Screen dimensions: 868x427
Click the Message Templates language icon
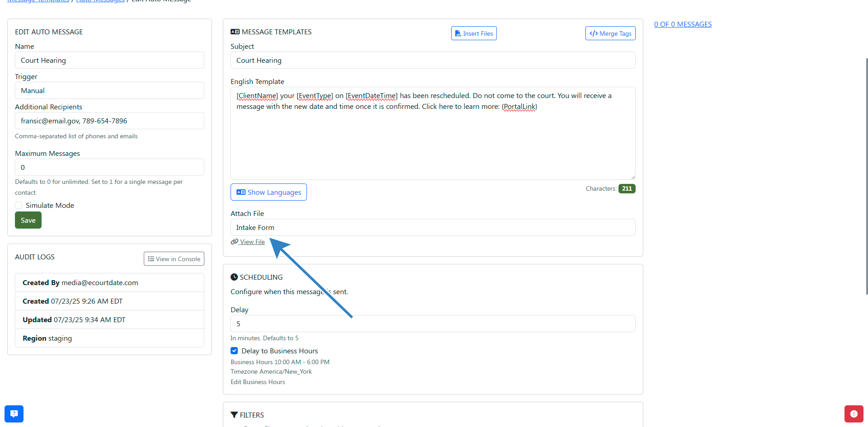point(235,32)
